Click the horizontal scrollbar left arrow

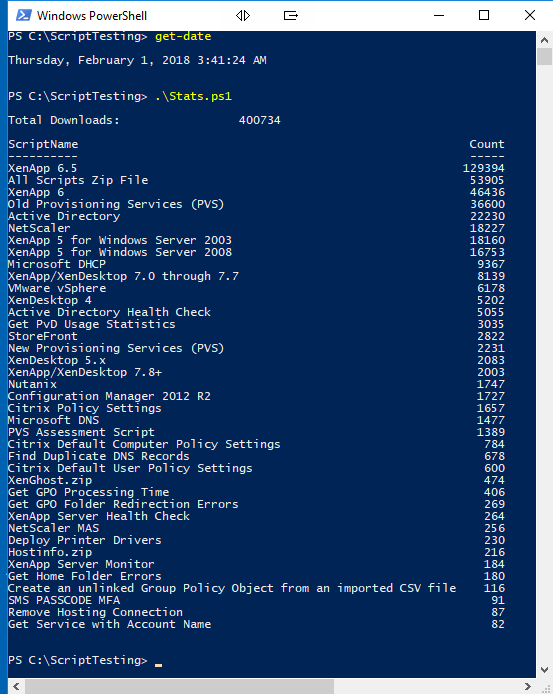16,686
